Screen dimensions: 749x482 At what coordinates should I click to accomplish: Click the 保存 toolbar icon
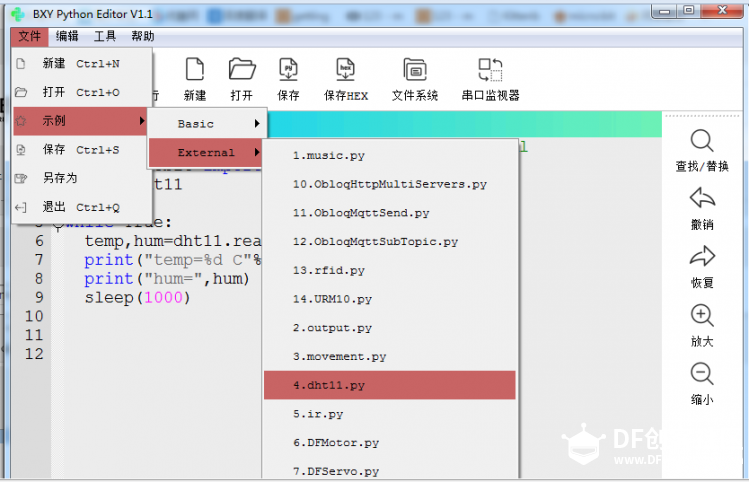(x=288, y=70)
